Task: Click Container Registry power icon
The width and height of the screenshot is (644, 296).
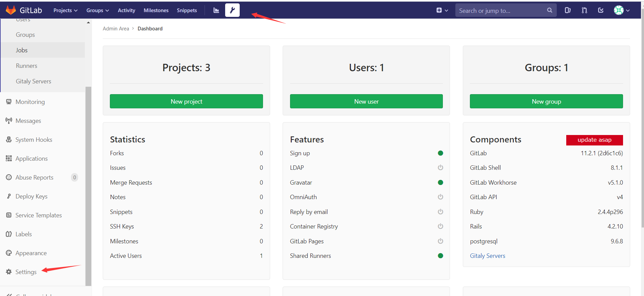Action: click(440, 226)
